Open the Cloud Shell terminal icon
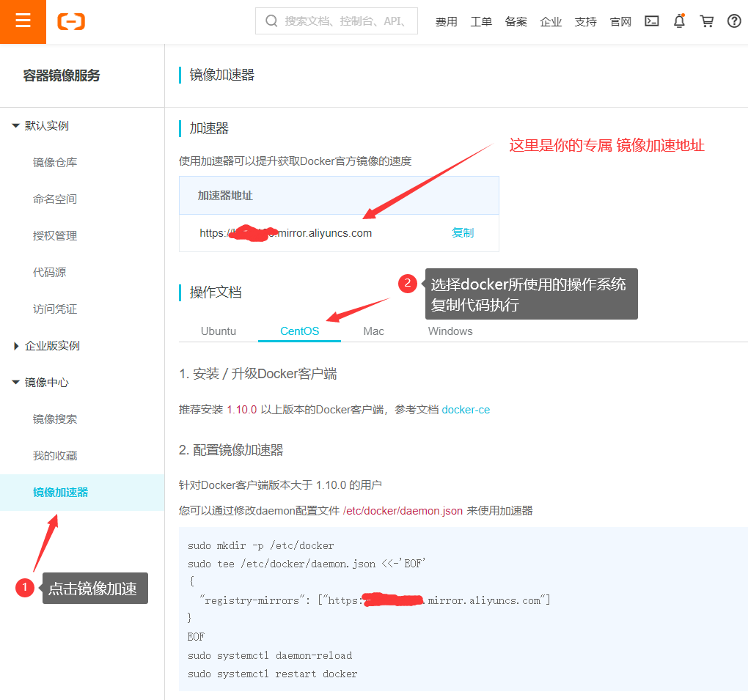Image resolution: width=748 pixels, height=700 pixels. tap(652, 21)
